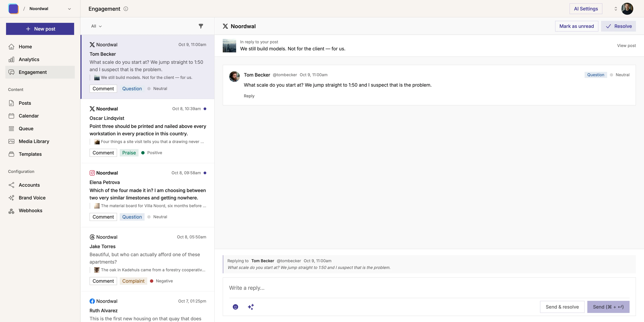The height and width of the screenshot is (322, 644).
Task: Click Reply under Tom Becker's comment
Action: (x=249, y=96)
